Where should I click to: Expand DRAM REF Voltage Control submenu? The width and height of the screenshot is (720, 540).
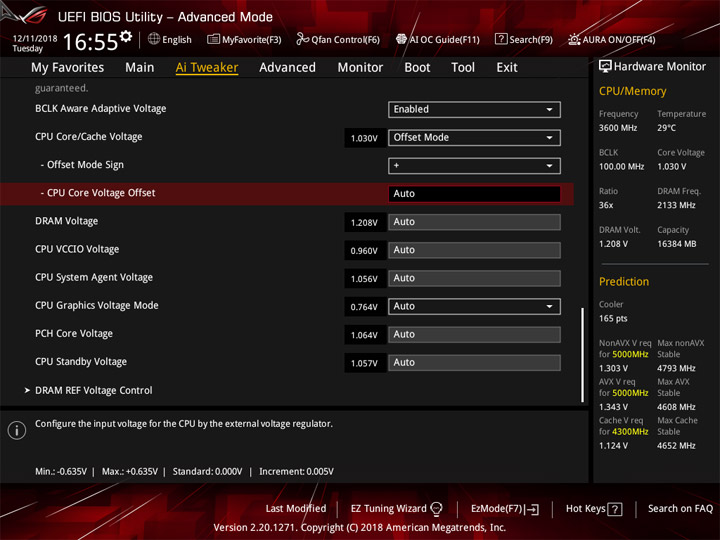tap(94, 390)
